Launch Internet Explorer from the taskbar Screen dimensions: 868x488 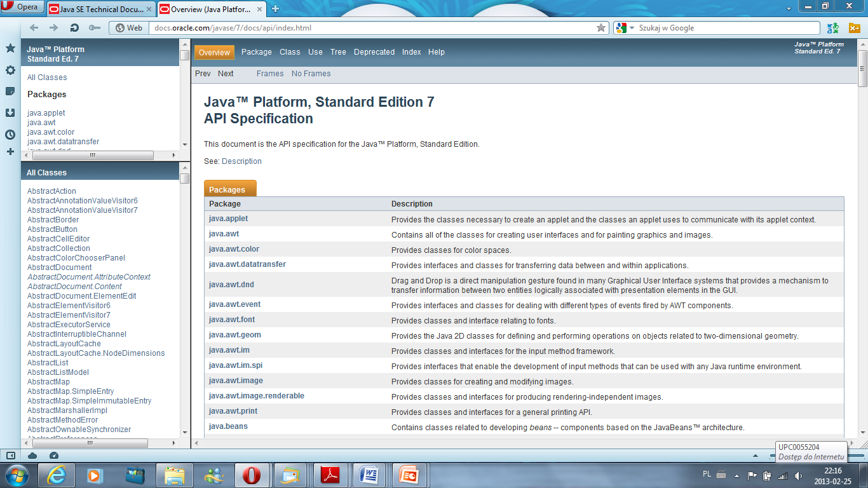pos(58,475)
